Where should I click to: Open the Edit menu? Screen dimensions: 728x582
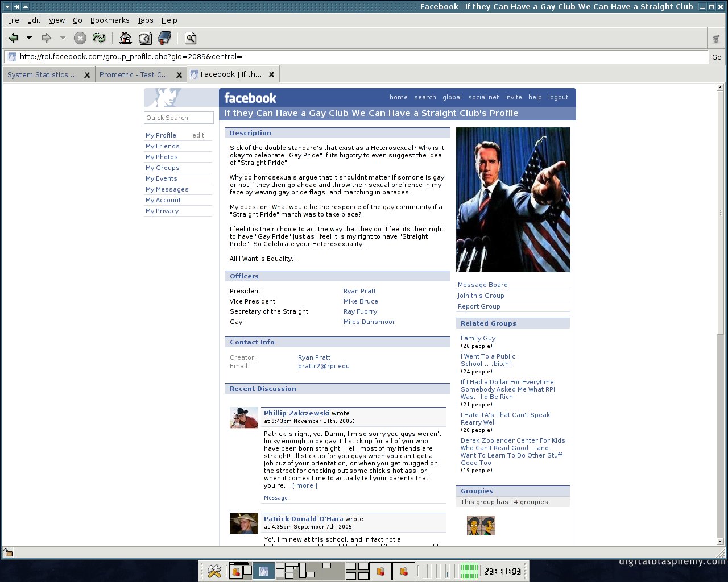point(34,20)
